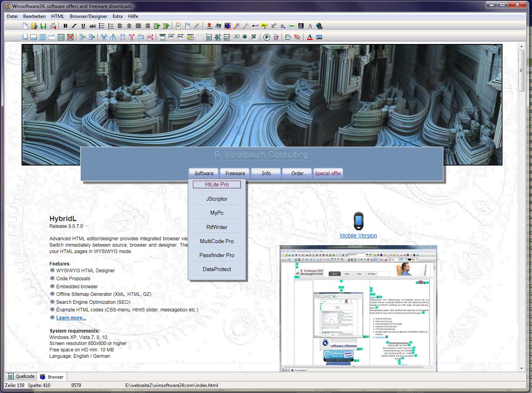Justify text alignment

[x=138, y=26]
